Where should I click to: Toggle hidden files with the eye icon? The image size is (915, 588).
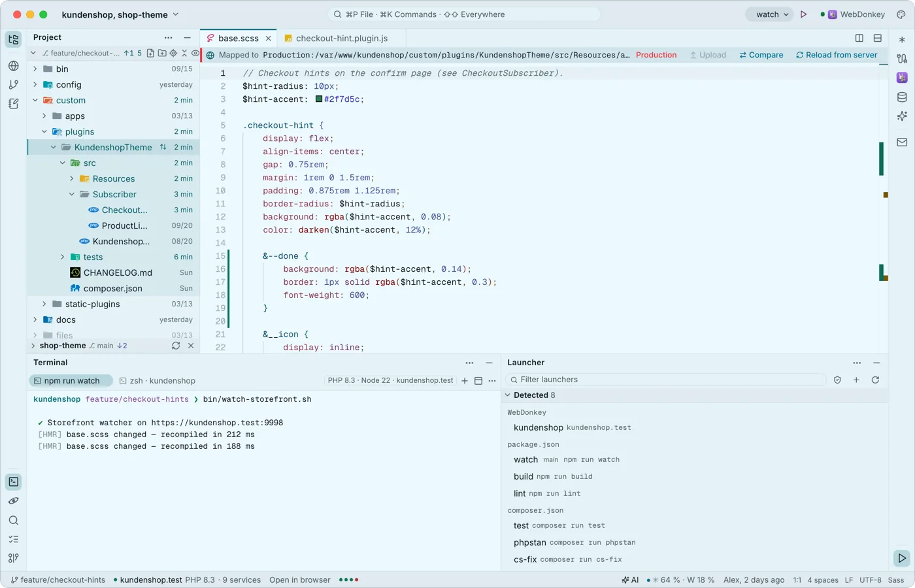195,53
